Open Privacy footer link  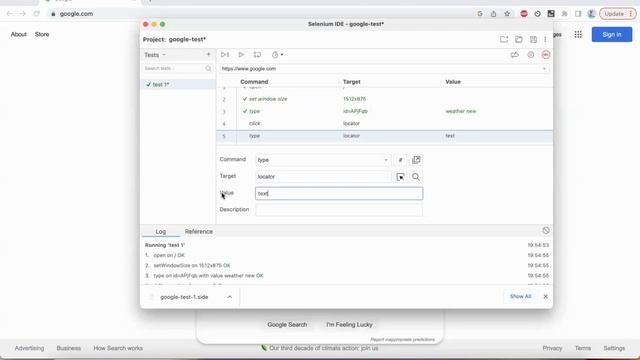pos(552,348)
